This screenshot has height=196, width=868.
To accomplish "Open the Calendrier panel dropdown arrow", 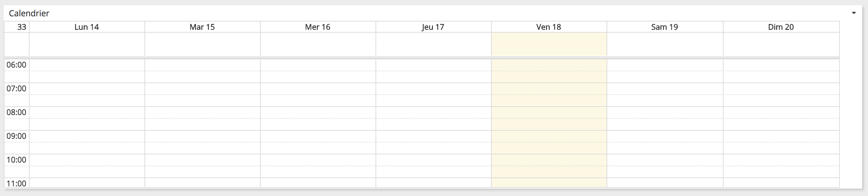I will [x=854, y=13].
